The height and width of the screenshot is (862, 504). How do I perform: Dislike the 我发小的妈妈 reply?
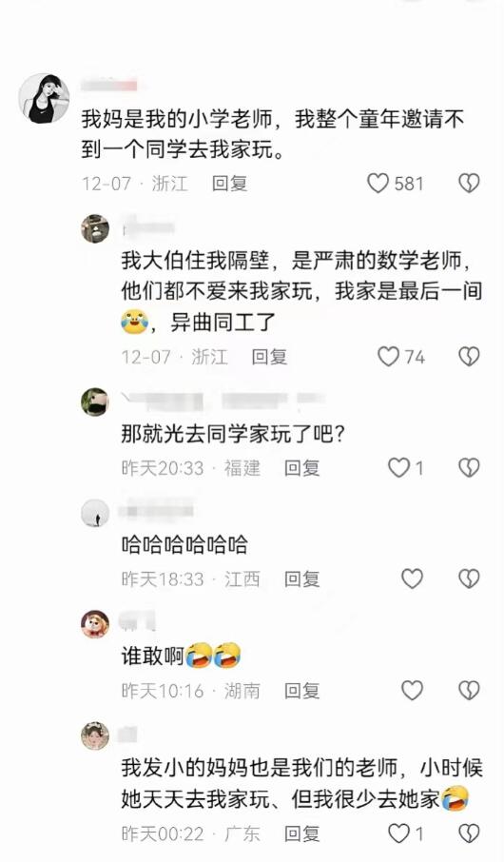[x=469, y=834]
